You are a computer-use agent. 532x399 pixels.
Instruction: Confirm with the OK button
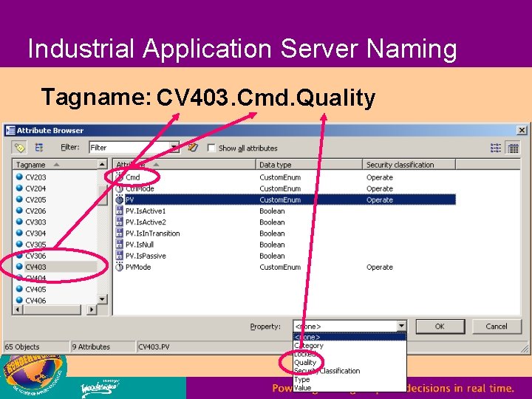coord(440,326)
